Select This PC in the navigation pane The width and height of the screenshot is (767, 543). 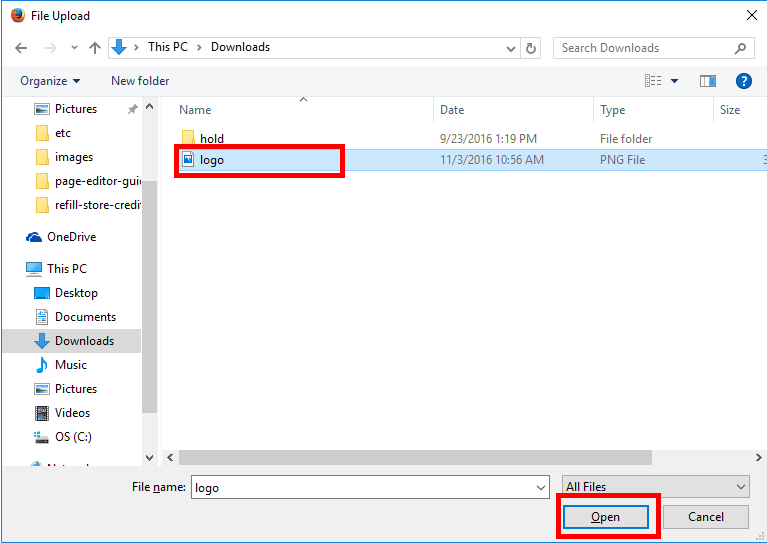coord(56,269)
